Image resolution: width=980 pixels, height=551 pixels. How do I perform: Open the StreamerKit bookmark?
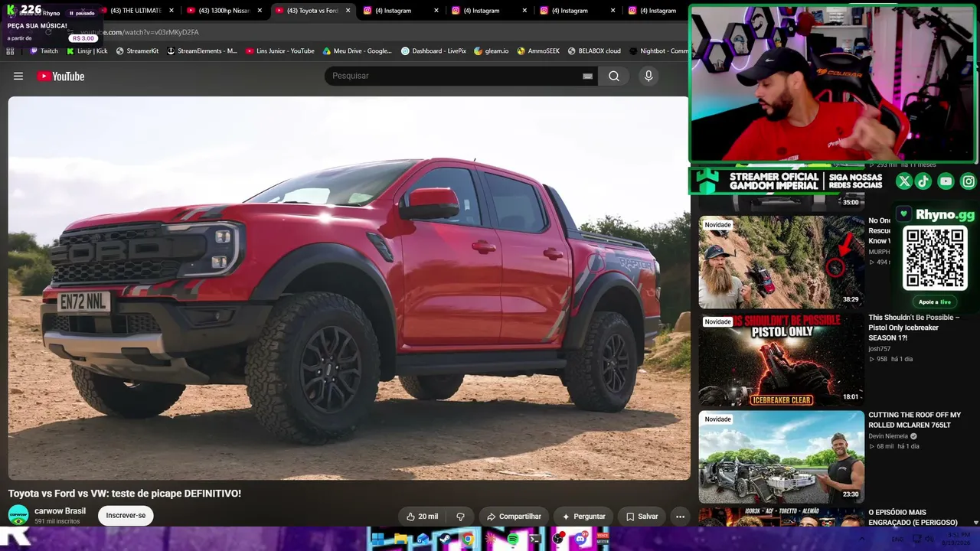pos(137,51)
